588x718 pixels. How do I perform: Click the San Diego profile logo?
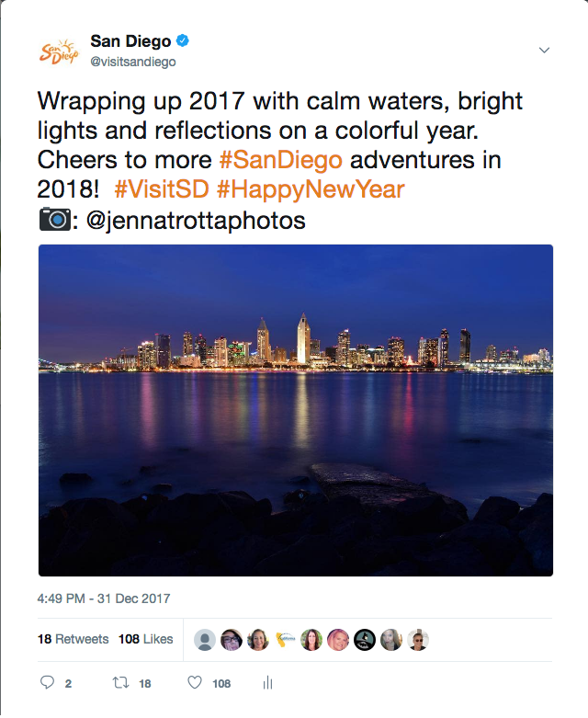[59, 51]
